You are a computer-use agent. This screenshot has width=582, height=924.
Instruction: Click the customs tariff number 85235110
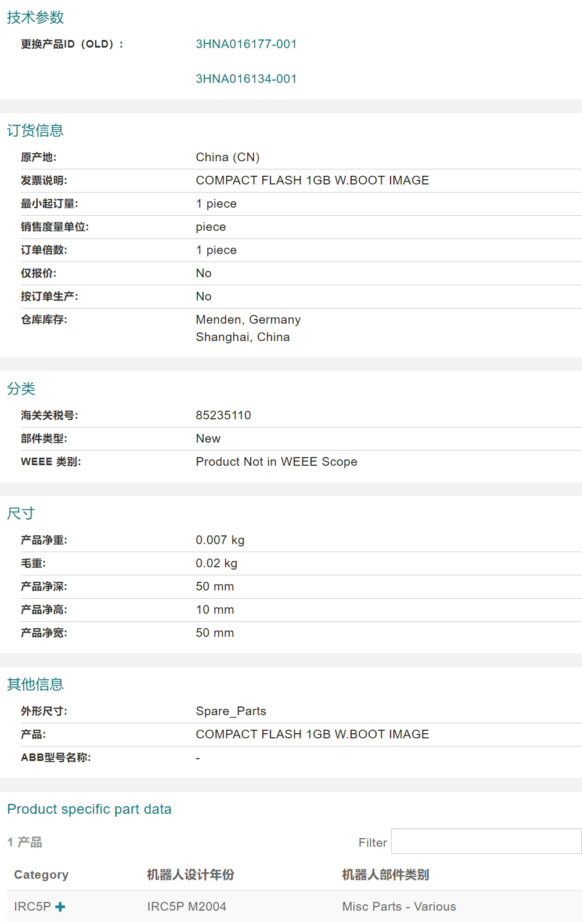click(x=223, y=415)
